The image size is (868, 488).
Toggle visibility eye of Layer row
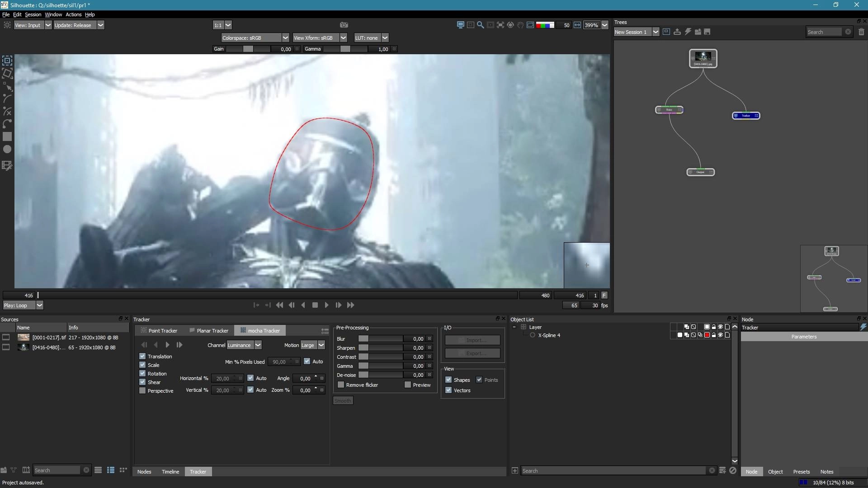pyautogui.click(x=721, y=327)
